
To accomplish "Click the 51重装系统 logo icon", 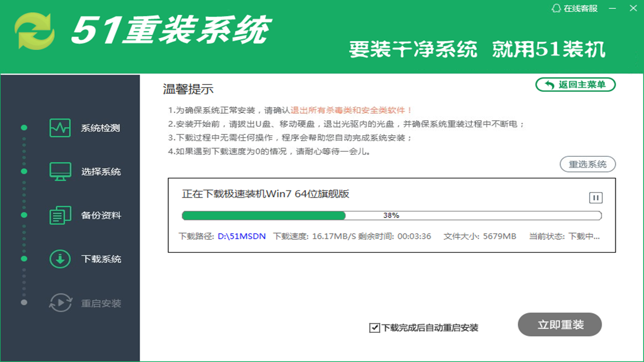I will 35,30.
